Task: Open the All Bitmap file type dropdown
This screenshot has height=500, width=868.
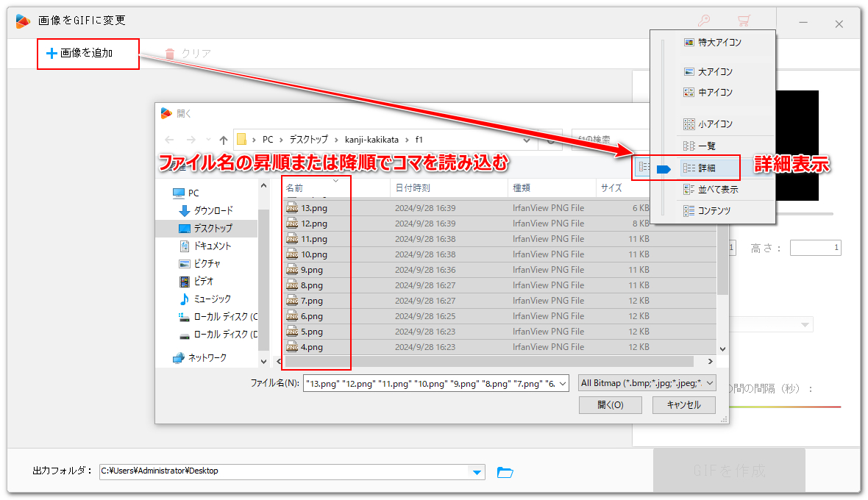Action: point(647,383)
